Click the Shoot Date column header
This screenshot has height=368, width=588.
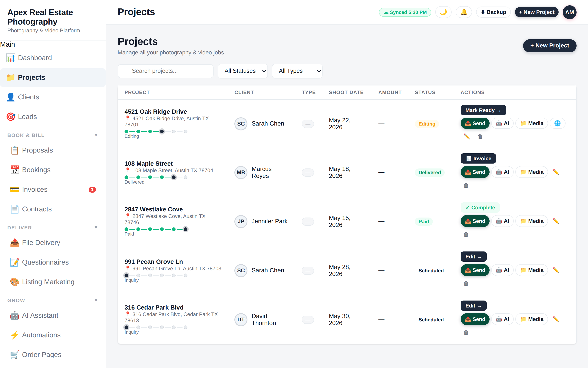click(346, 92)
